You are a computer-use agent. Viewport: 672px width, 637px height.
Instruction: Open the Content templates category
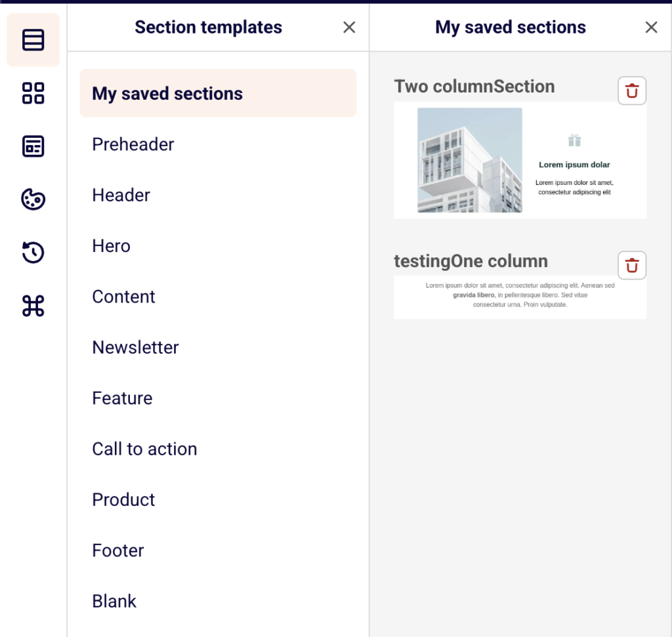218,297
